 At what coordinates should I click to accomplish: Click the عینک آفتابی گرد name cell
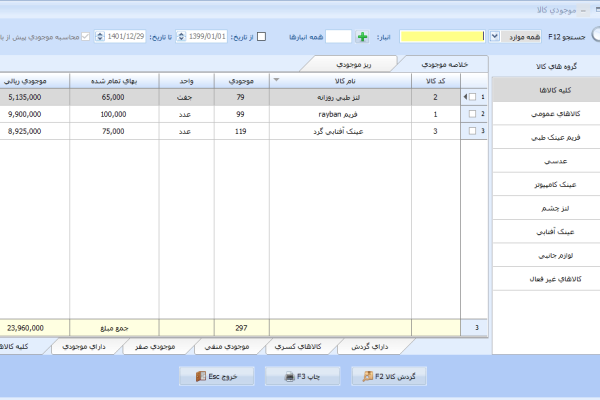coord(341,131)
